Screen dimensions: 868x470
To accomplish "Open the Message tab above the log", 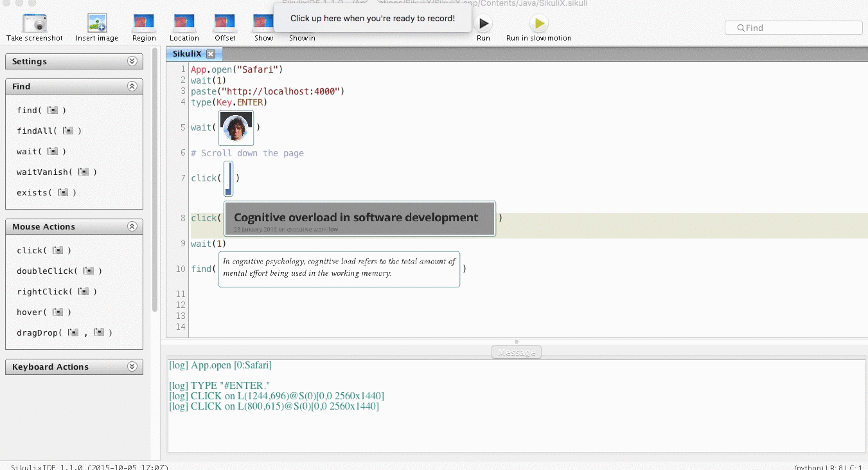I will 516,352.
